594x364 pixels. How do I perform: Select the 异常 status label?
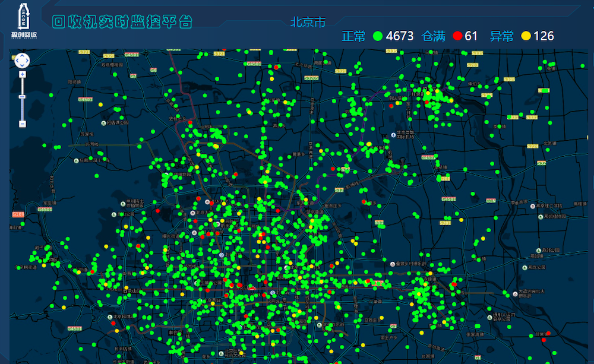pyautogui.click(x=501, y=36)
